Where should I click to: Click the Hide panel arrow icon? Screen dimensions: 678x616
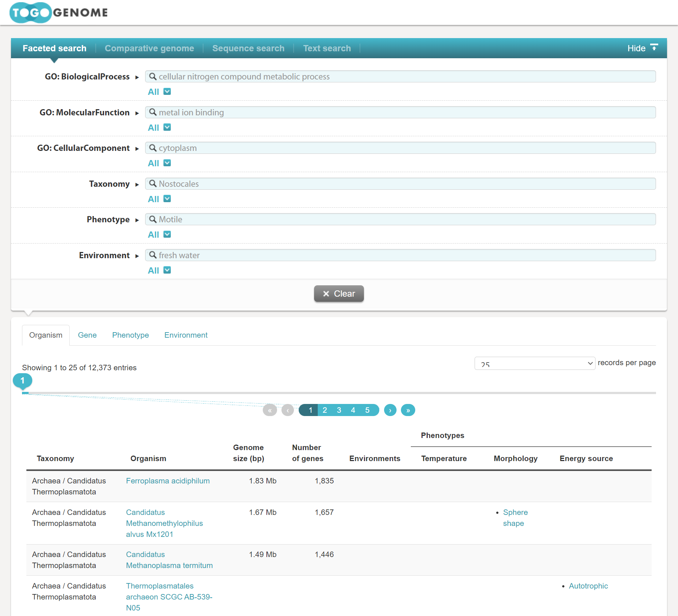tap(654, 48)
